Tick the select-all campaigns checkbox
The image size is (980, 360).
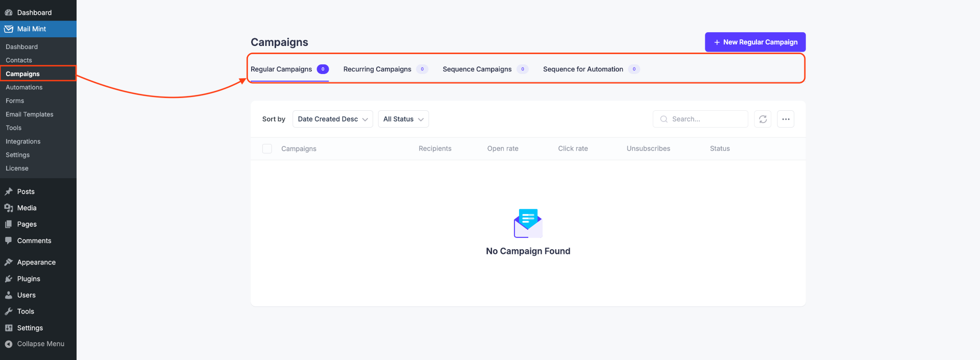(267, 149)
